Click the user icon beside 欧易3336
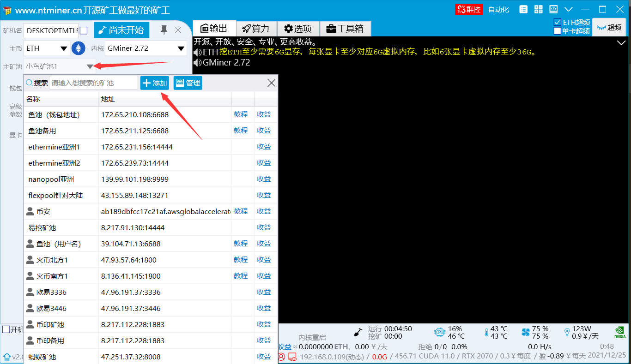This screenshot has height=364, width=631. click(30, 292)
